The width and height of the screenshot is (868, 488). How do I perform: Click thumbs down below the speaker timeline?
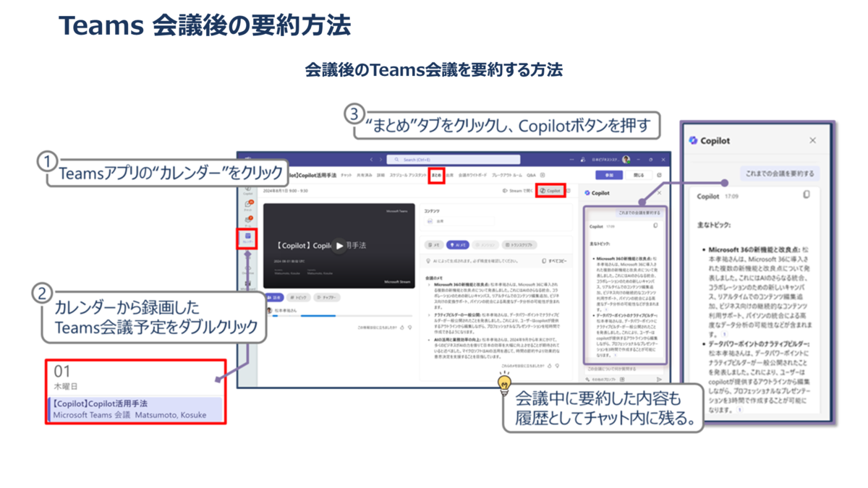410,328
